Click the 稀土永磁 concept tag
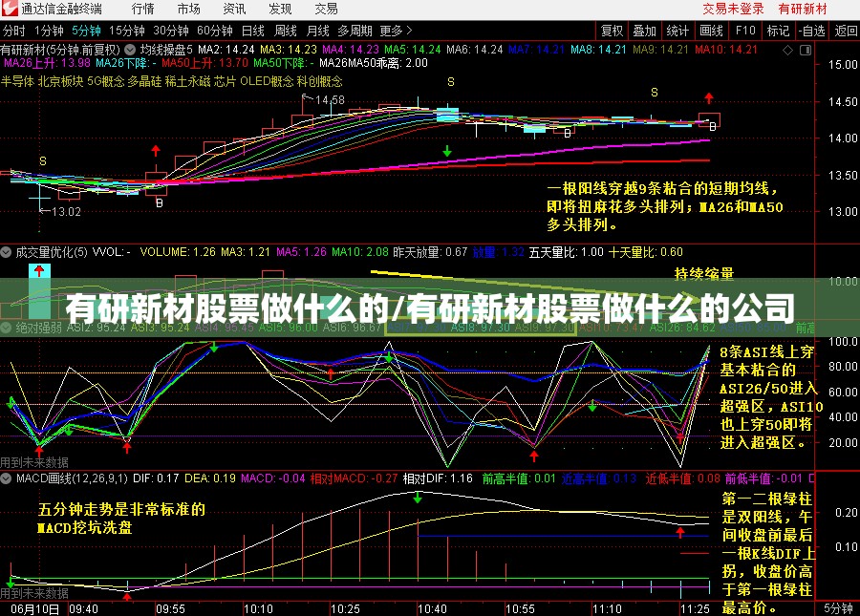860x616 pixels. point(187,82)
